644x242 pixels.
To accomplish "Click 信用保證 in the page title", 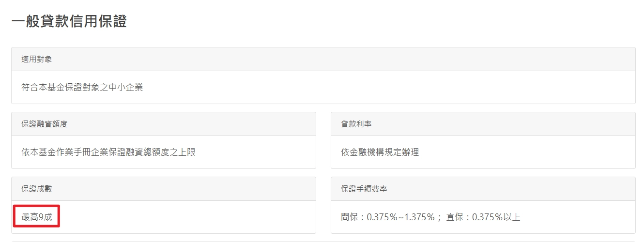I will point(98,22).
